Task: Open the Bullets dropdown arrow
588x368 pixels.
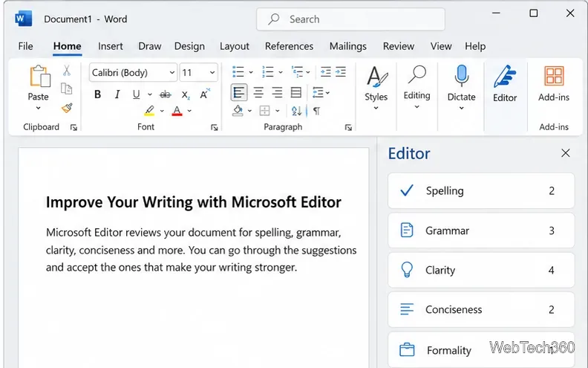Action: (251, 72)
